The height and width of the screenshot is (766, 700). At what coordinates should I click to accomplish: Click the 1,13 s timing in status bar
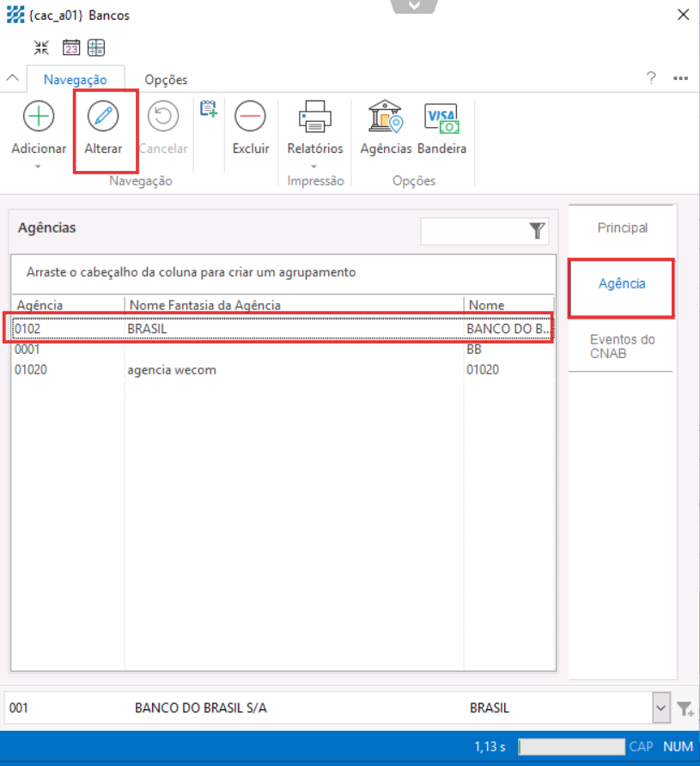tap(490, 746)
